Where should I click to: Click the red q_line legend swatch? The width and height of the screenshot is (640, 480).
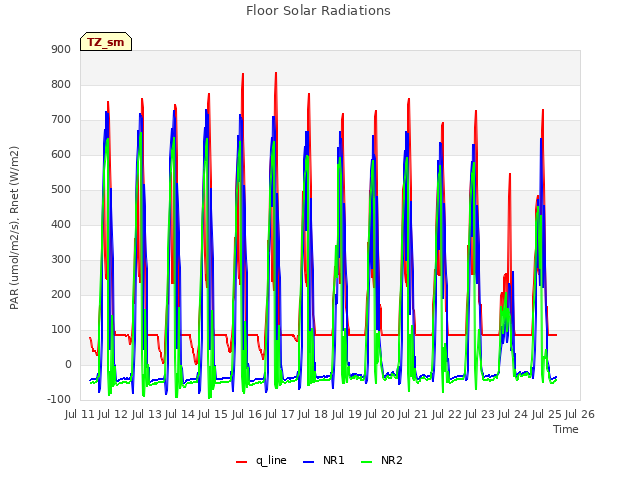tap(242, 462)
